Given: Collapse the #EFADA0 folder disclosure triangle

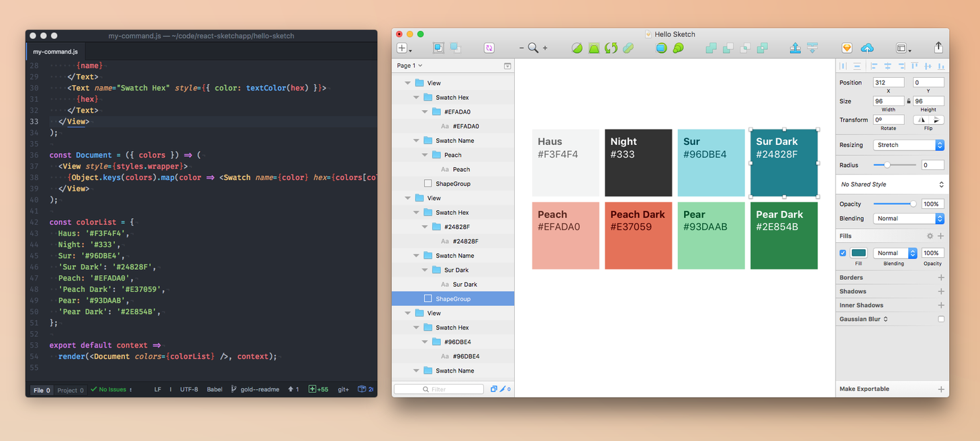Looking at the screenshot, I should pyautogui.click(x=425, y=112).
